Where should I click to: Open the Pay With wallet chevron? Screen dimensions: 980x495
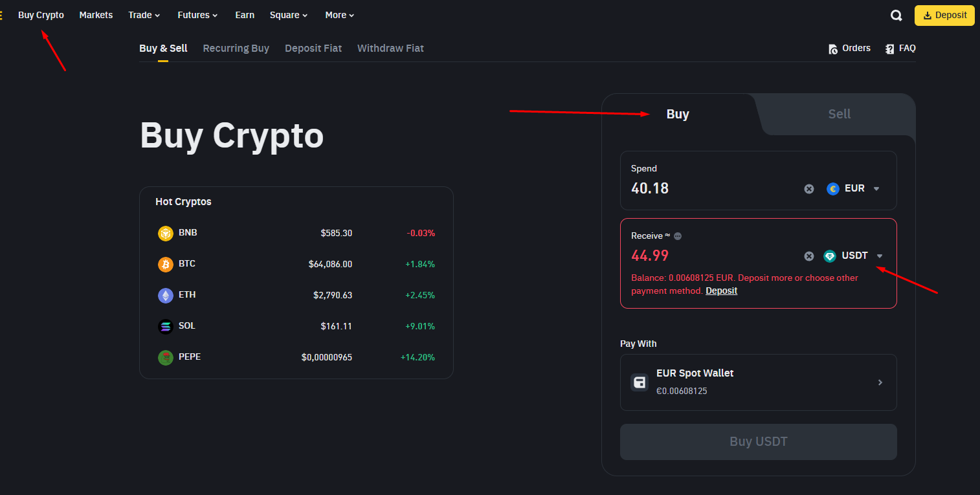point(880,382)
